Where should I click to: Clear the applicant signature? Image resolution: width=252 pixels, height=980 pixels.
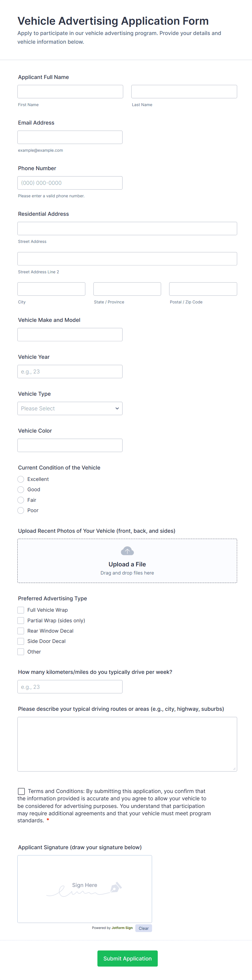tap(143, 928)
